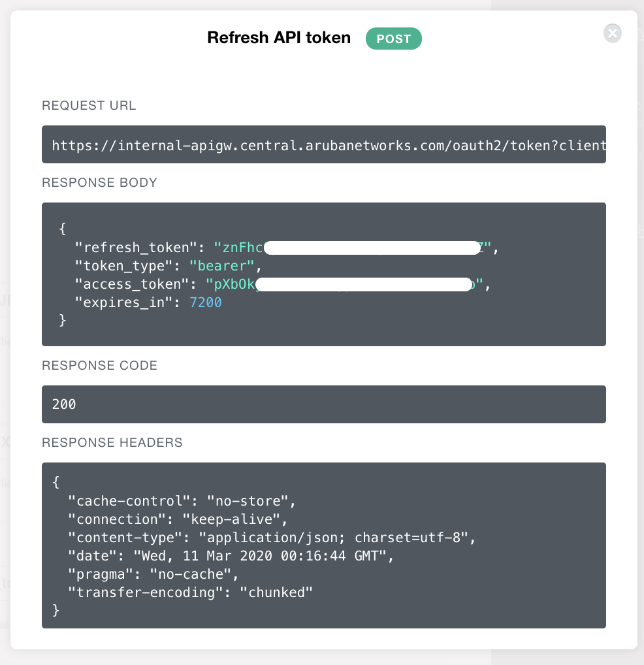Image resolution: width=644 pixels, height=665 pixels.
Task: Click the POST method badge
Action: coord(393,39)
